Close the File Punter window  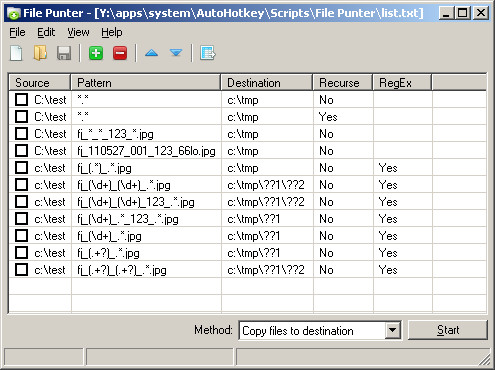click(481, 13)
